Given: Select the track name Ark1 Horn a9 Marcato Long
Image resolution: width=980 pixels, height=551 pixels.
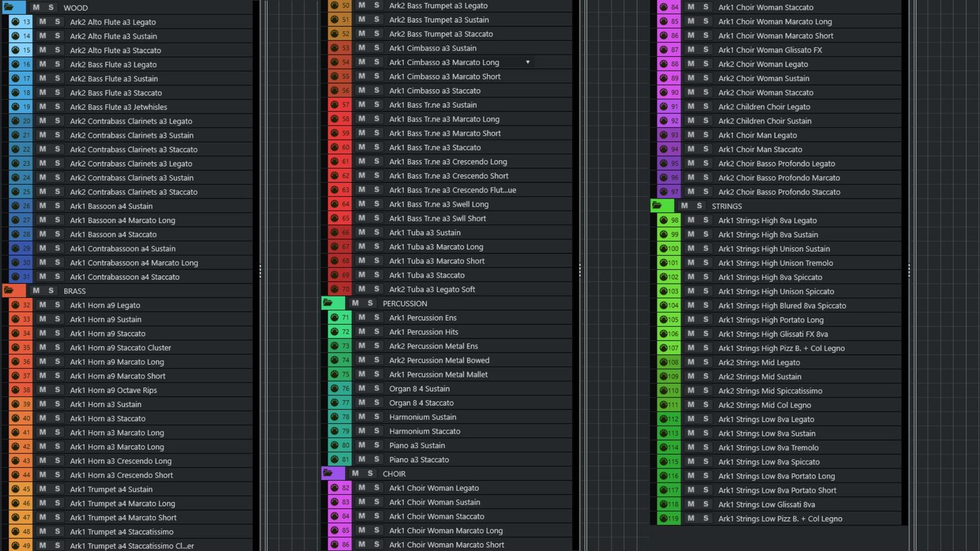Looking at the screenshot, I should tap(117, 362).
